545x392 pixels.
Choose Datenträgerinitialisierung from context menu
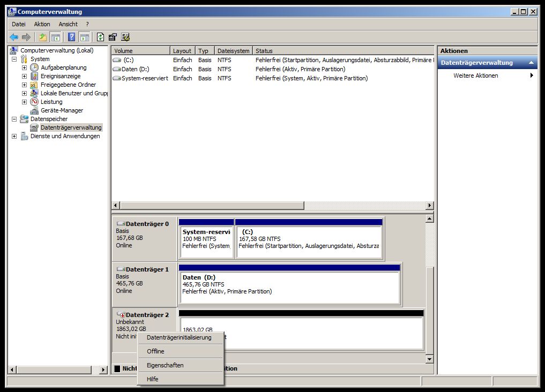click(181, 337)
